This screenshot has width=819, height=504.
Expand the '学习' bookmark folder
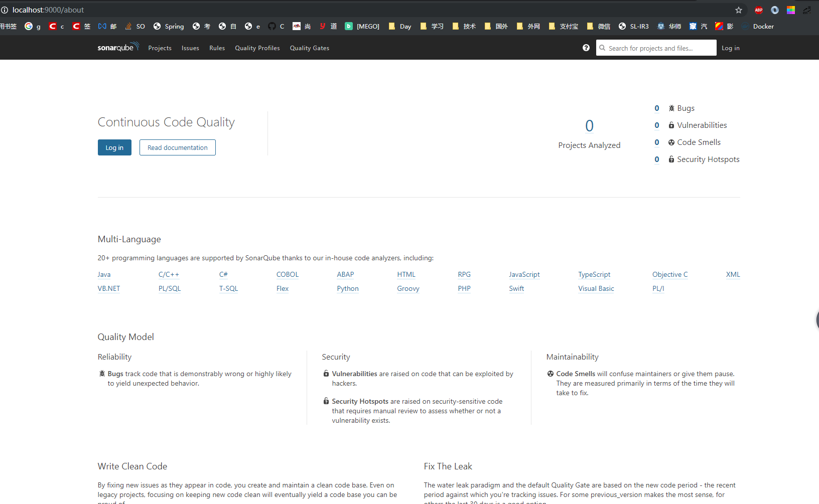pyautogui.click(x=432, y=26)
